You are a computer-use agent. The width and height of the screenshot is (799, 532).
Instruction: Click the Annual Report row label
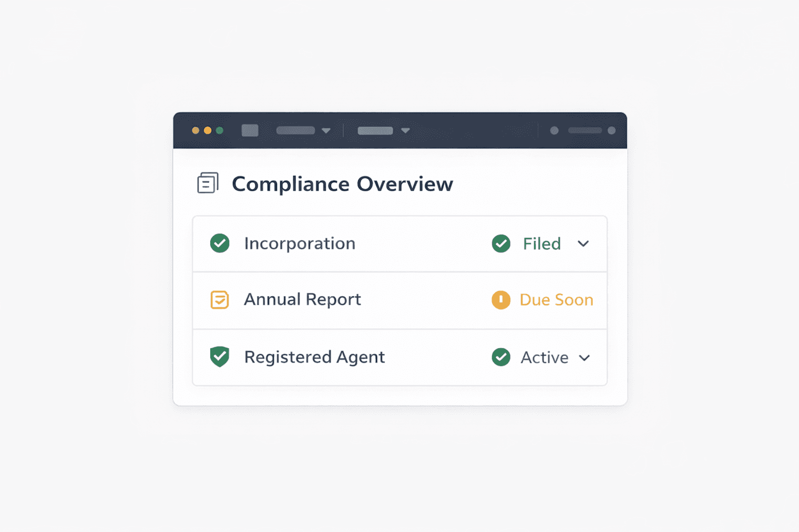tap(302, 299)
